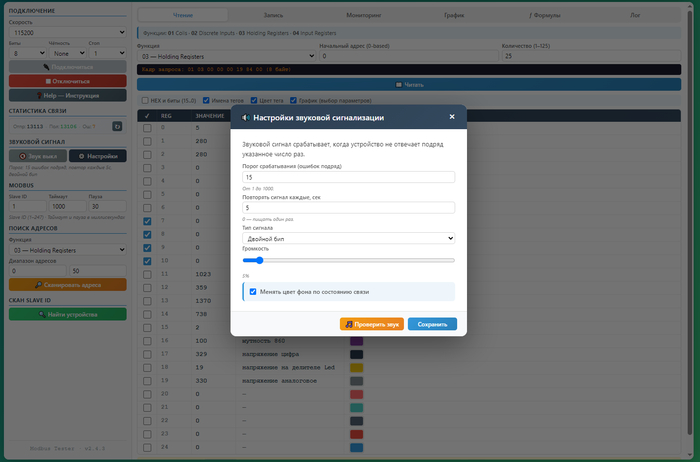
Task: Open the Чётность parity dropdown
Action: pyautogui.click(x=67, y=53)
